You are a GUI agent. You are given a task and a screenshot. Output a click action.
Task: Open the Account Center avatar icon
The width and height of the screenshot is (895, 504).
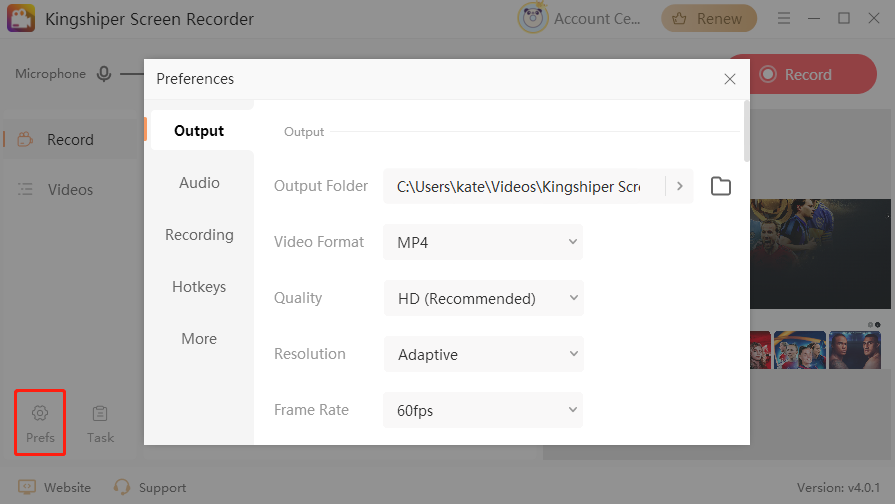click(x=533, y=18)
